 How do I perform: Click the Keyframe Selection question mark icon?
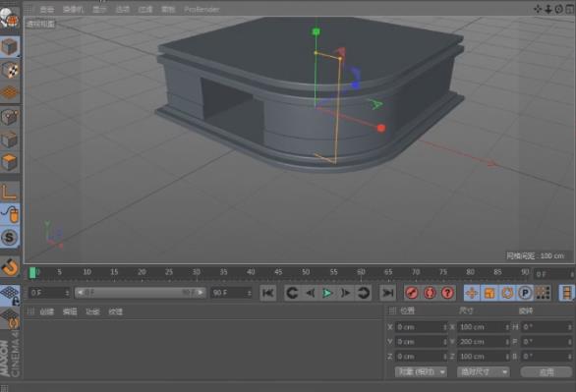click(447, 293)
